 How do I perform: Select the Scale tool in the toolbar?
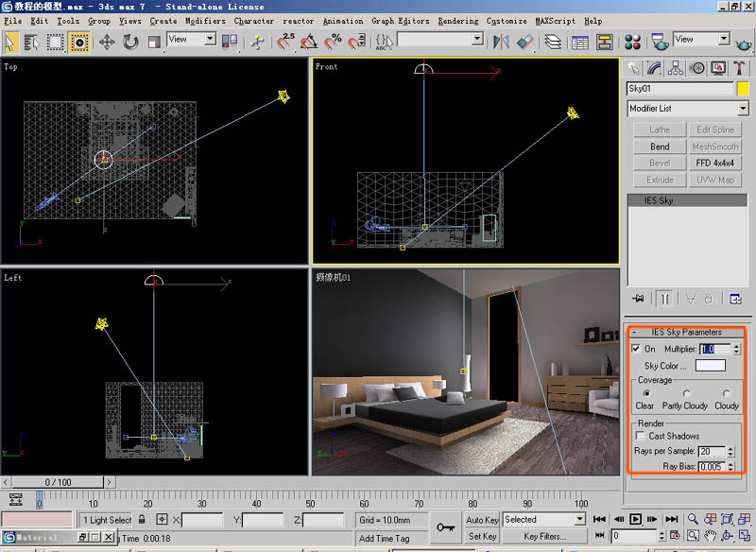[154, 43]
